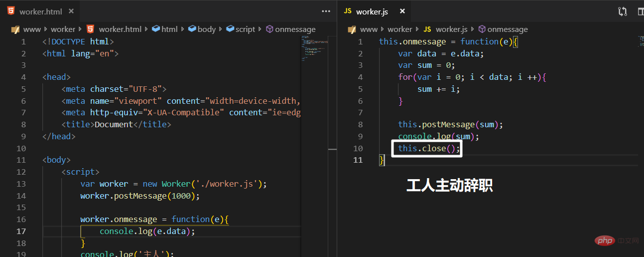Select onmessage symbol in left breadcrumb
Screen dimensions: 644x257
295,29
